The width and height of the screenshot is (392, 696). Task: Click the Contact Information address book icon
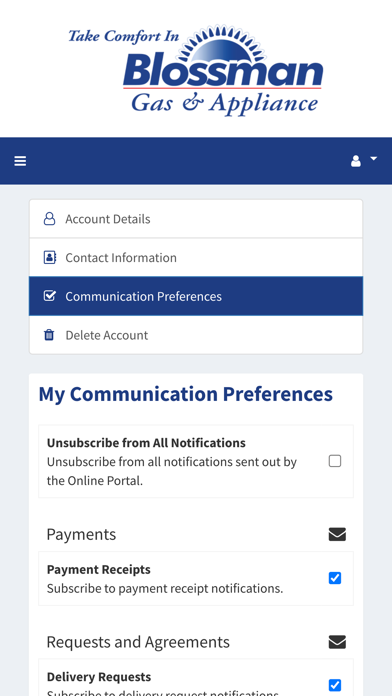pos(50,257)
